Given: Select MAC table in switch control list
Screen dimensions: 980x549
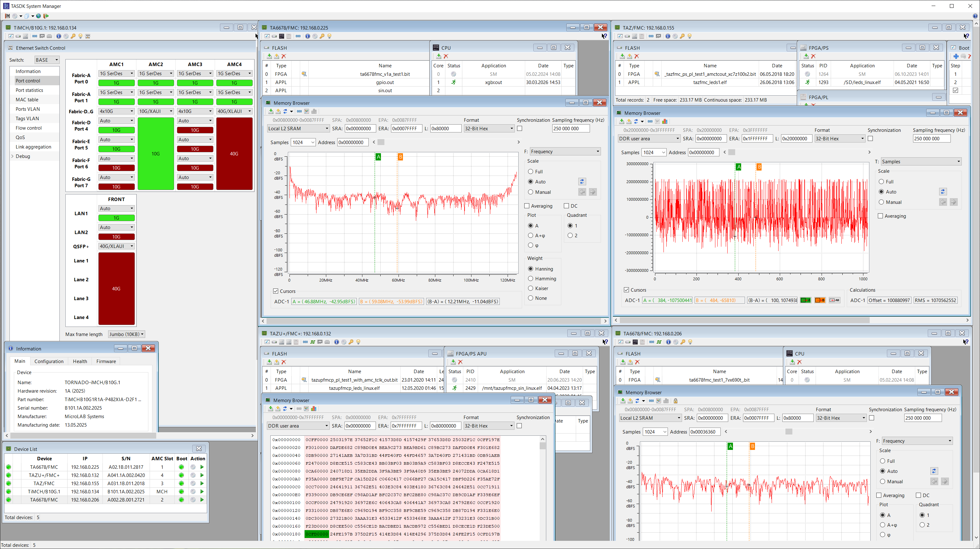Looking at the screenshot, I should tap(27, 100).
